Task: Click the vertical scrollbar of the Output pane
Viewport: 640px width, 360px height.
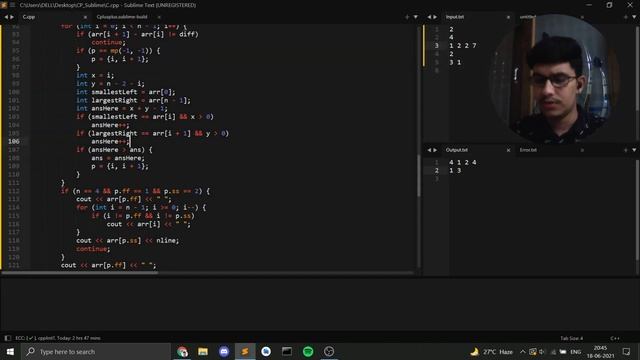Action: (637, 216)
